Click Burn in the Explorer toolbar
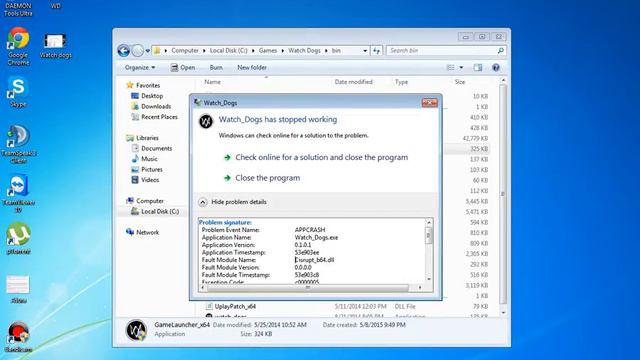Viewport: 640px width, 360px height. coord(216,68)
